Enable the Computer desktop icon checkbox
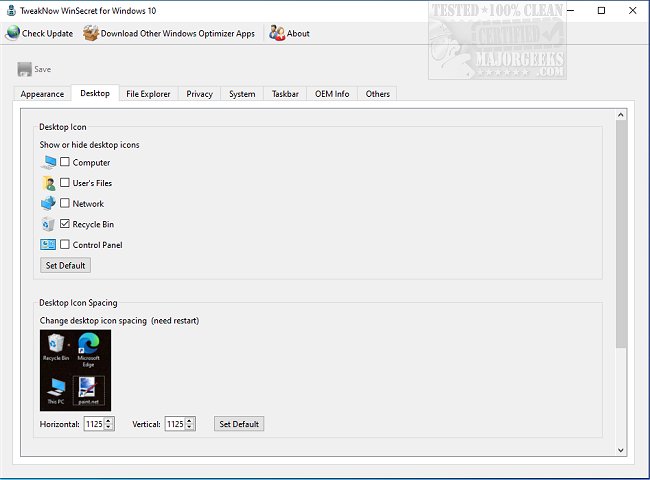This screenshot has width=650, height=480. click(x=65, y=162)
